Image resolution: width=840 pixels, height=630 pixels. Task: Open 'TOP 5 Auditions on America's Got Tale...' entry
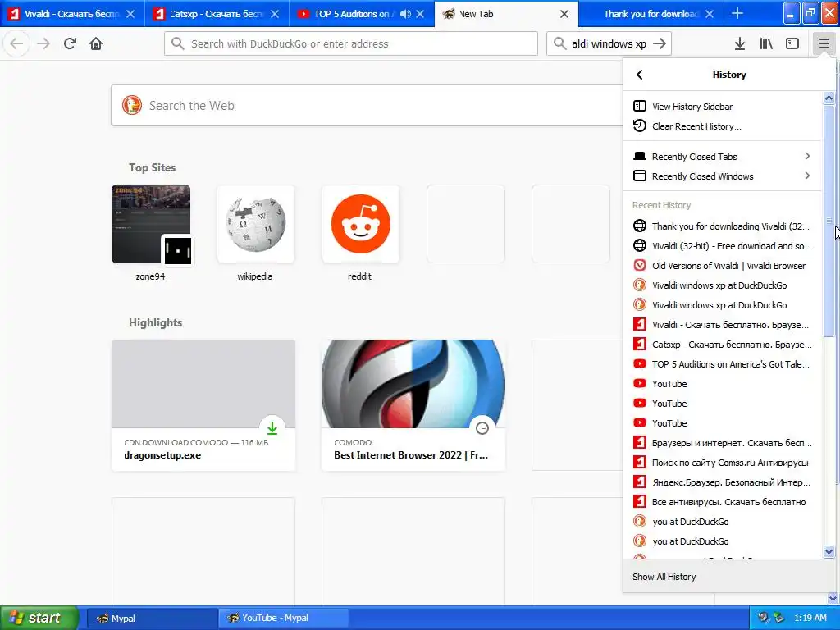[722, 364]
